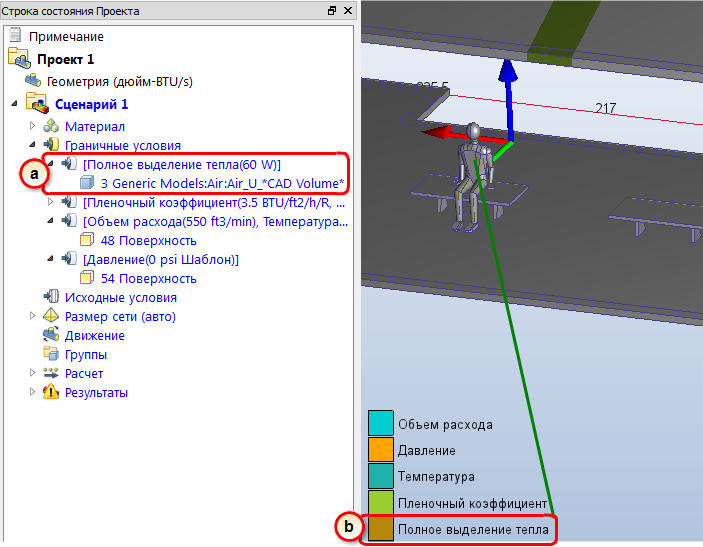
Task: Select the Материал branch
Action: pos(95,126)
